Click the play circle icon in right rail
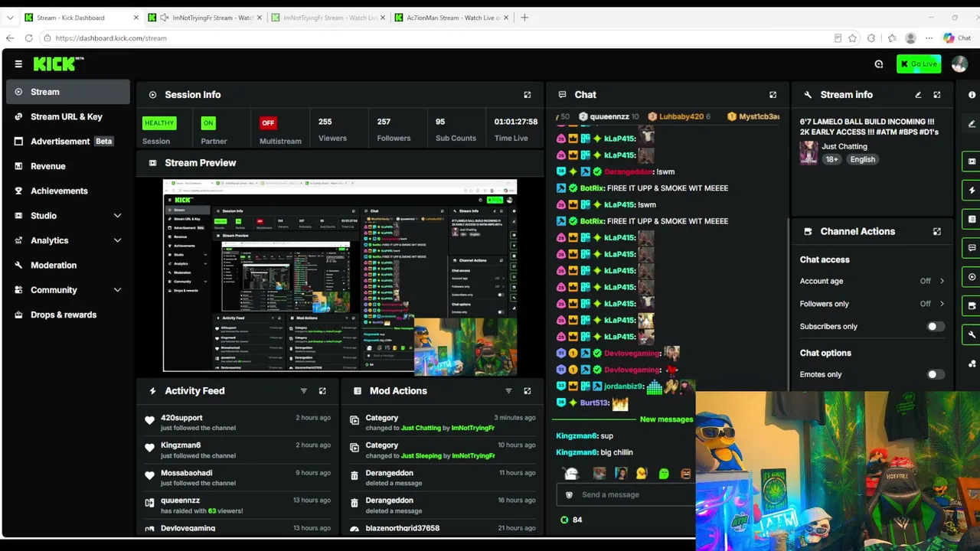980x551 pixels. pos(972,277)
